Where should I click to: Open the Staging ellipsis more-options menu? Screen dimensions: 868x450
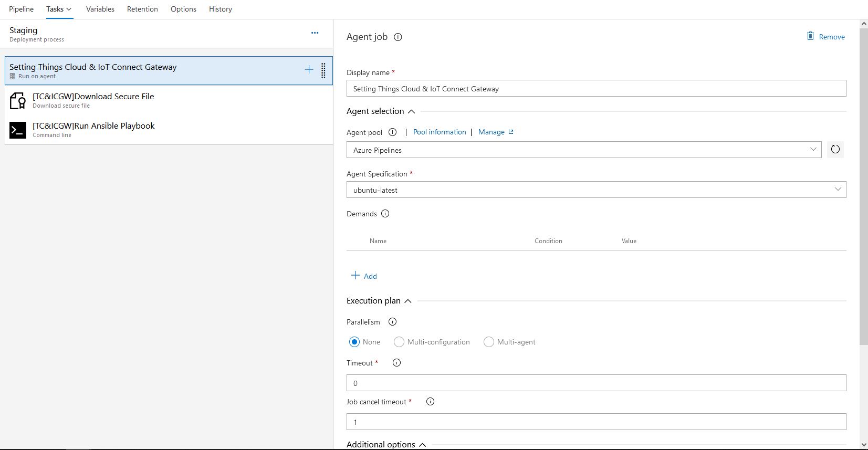(x=315, y=33)
